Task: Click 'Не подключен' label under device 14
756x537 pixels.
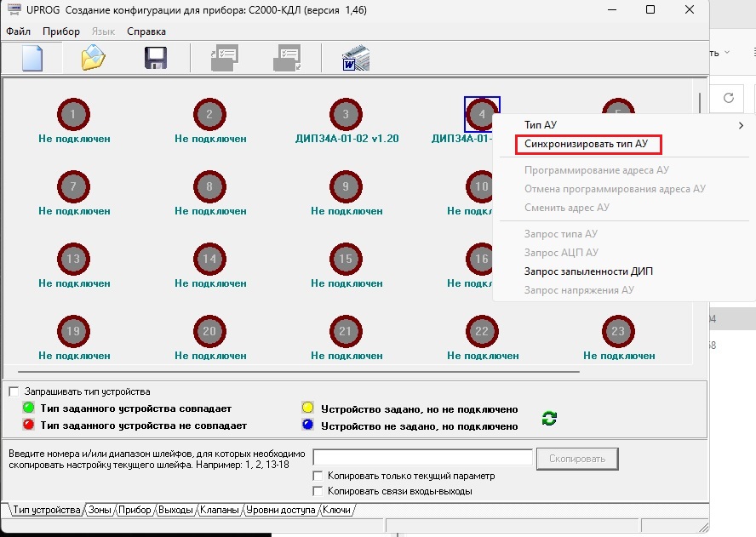Action: 210,283
